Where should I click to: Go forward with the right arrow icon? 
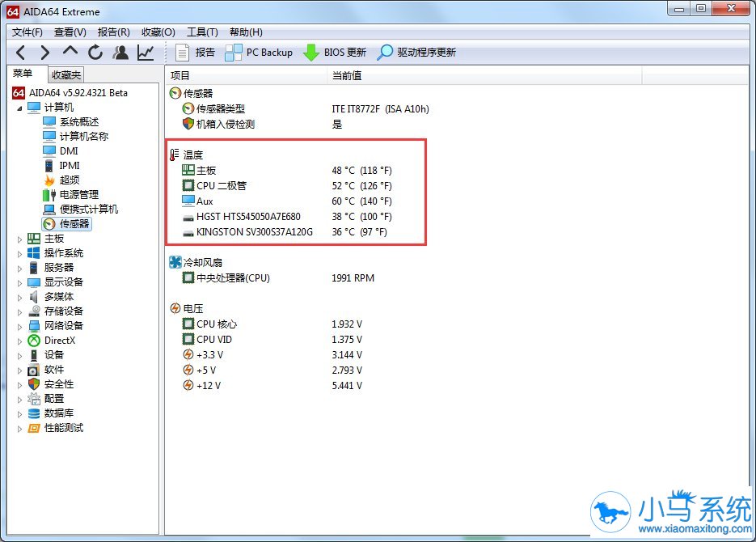click(44, 52)
